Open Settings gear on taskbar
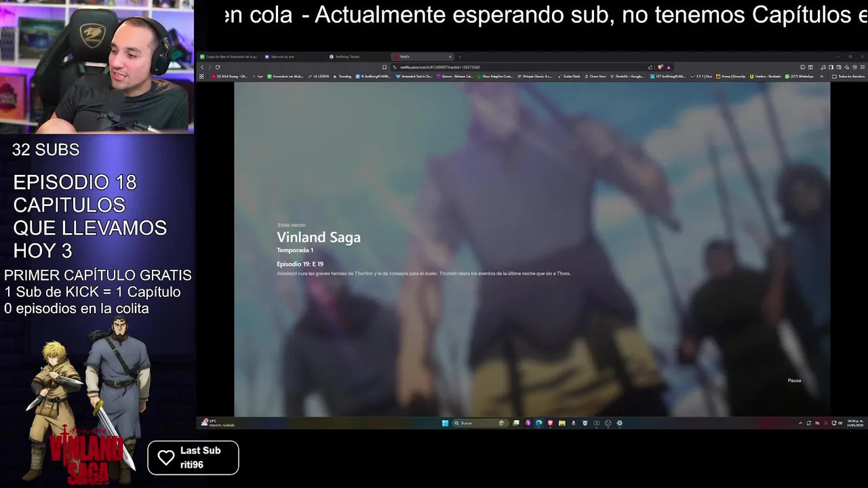The width and height of the screenshot is (868, 488). [x=619, y=423]
